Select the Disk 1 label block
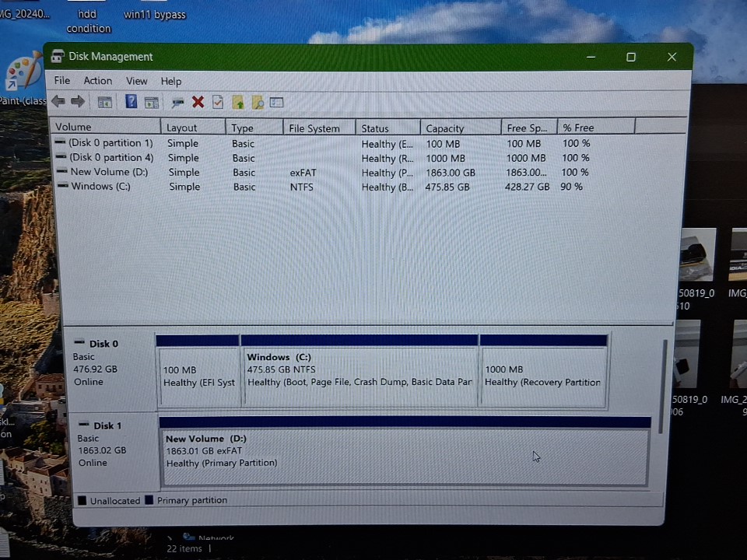Image resolution: width=747 pixels, height=560 pixels. point(114,450)
